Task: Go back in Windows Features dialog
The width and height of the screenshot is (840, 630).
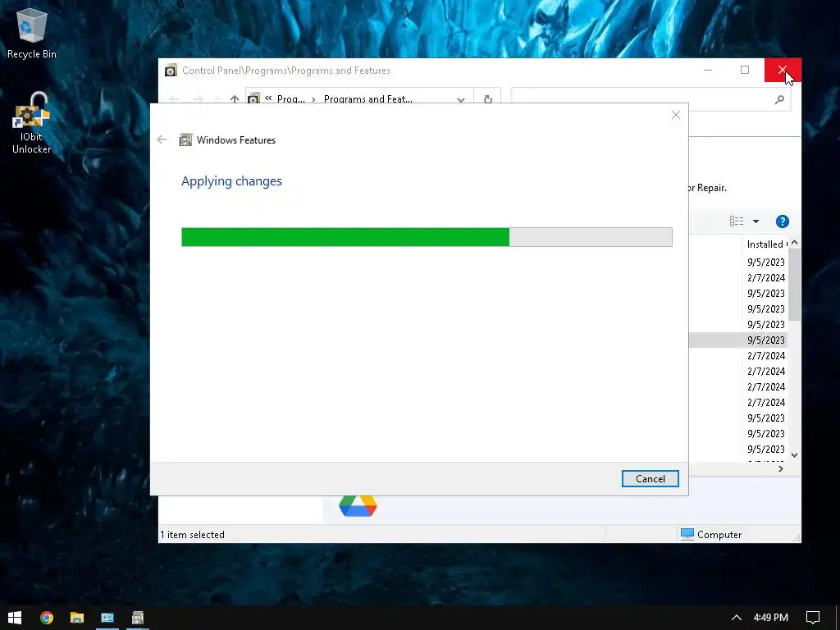Action: 162,139
